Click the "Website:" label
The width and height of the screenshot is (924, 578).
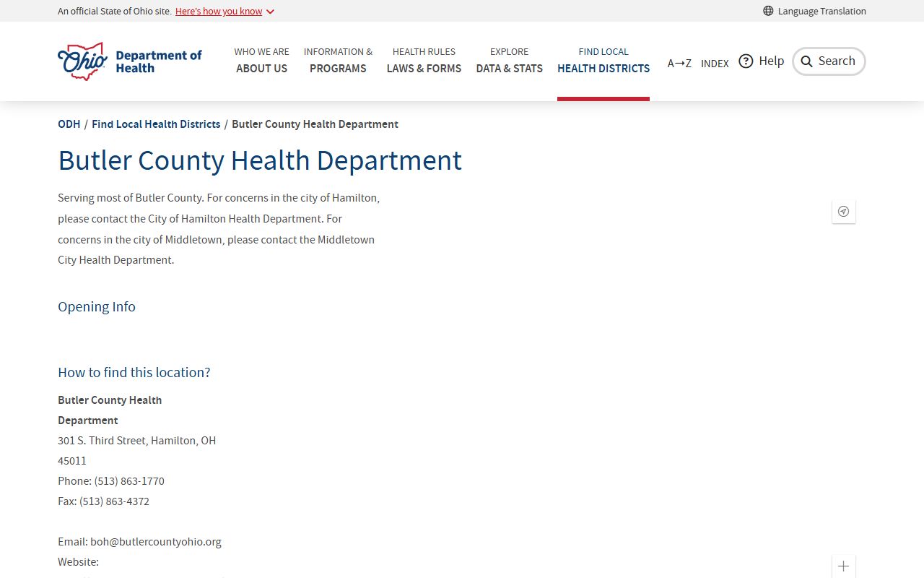[x=79, y=562]
